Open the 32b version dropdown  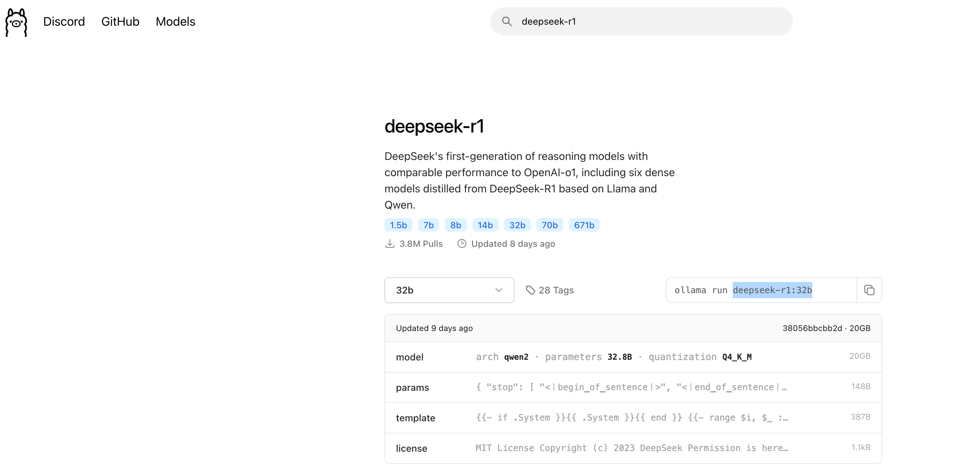click(x=441, y=290)
